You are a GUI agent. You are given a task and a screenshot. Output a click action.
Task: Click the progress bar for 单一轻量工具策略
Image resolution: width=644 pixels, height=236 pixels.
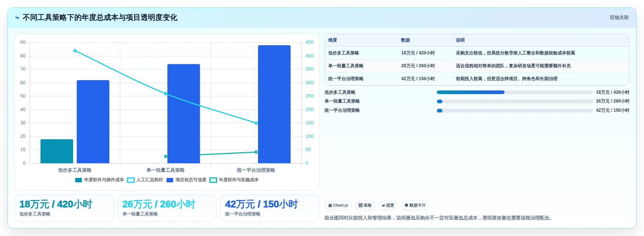pyautogui.click(x=515, y=101)
